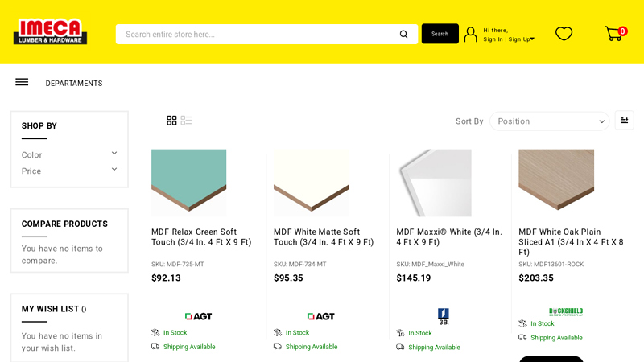Open the shopping cart icon

[x=614, y=34]
